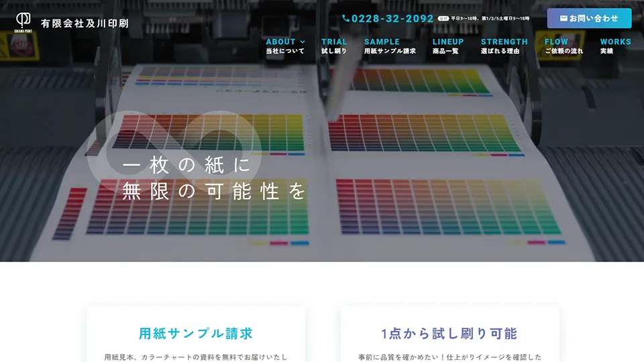Navigate to FLOW ご依頼の流れ
This screenshot has width=644, height=362.
563,46
